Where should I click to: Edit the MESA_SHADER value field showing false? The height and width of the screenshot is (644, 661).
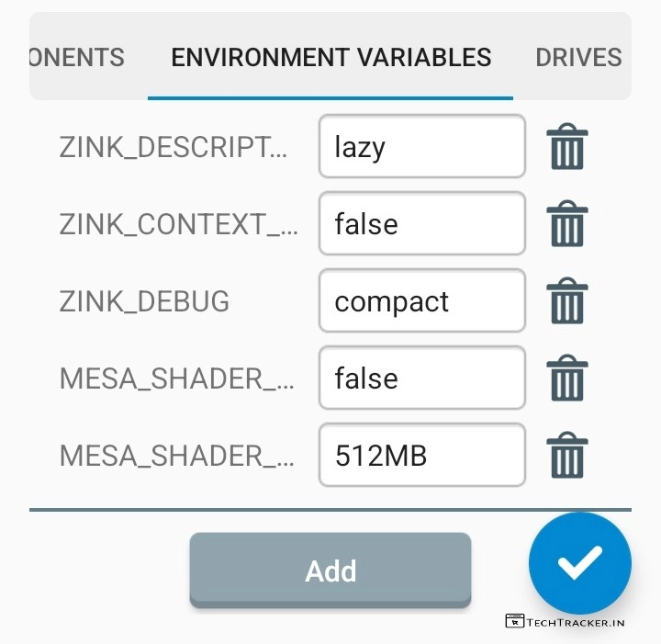coord(421,378)
